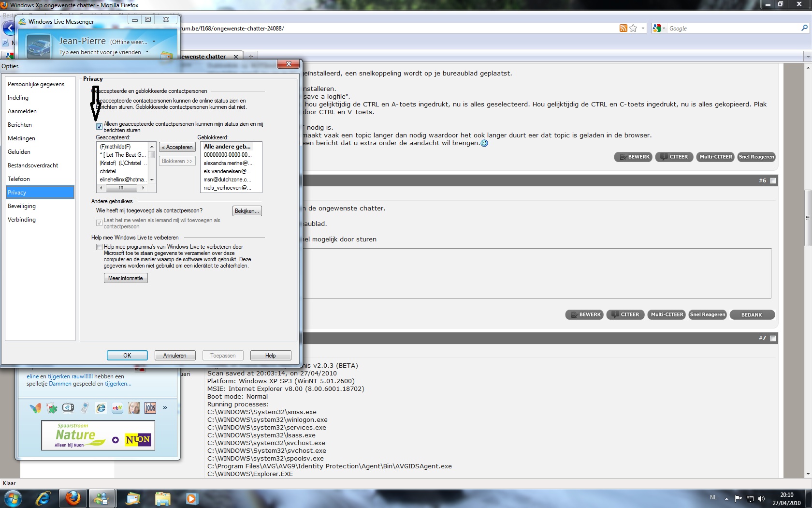The image size is (812, 508).
Task: Open Jean-Pierre status dropdown arrow
Action: [x=154, y=42]
